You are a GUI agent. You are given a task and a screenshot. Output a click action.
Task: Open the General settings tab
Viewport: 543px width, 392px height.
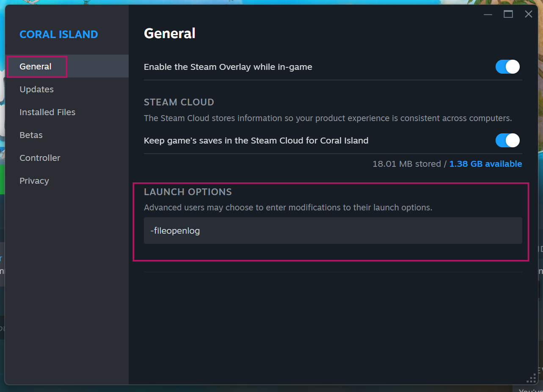67,66
